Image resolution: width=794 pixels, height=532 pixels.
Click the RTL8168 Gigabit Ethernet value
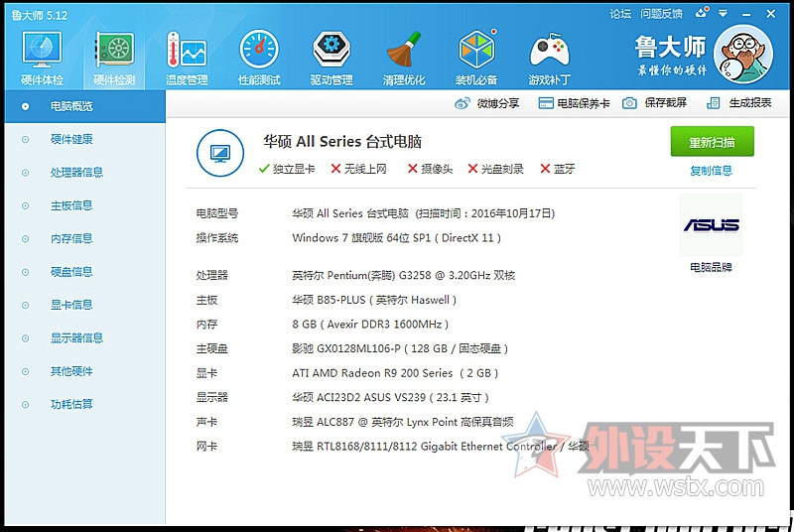[441, 446]
